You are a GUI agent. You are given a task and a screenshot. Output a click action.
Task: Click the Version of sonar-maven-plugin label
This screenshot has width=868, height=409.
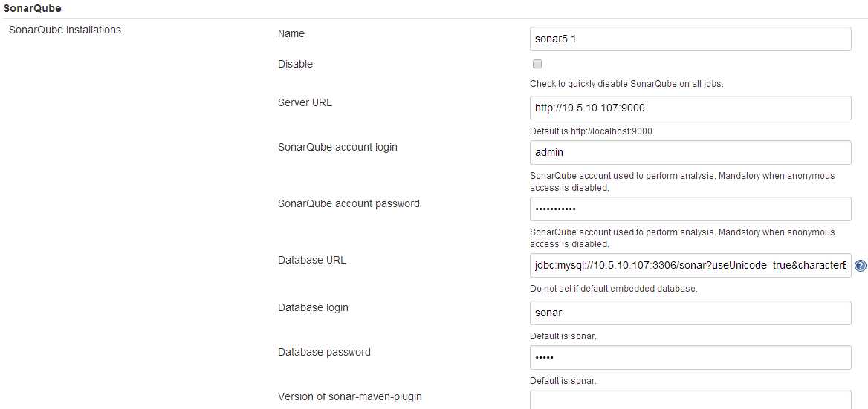351,397
